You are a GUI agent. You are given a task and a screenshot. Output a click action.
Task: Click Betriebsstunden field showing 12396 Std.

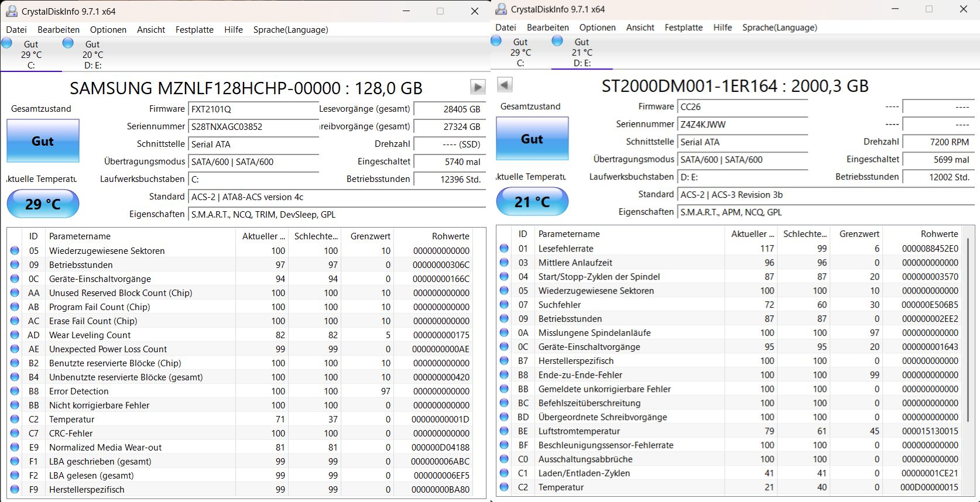[450, 180]
